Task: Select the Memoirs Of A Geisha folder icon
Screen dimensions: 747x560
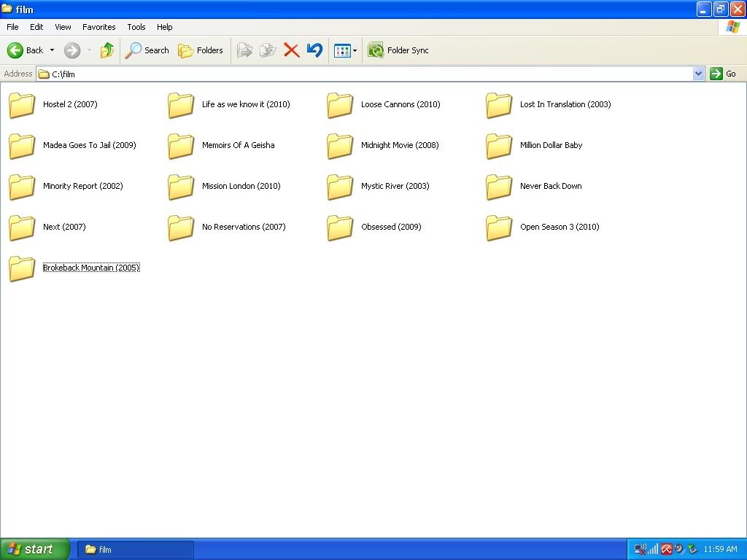Action: coord(181,146)
